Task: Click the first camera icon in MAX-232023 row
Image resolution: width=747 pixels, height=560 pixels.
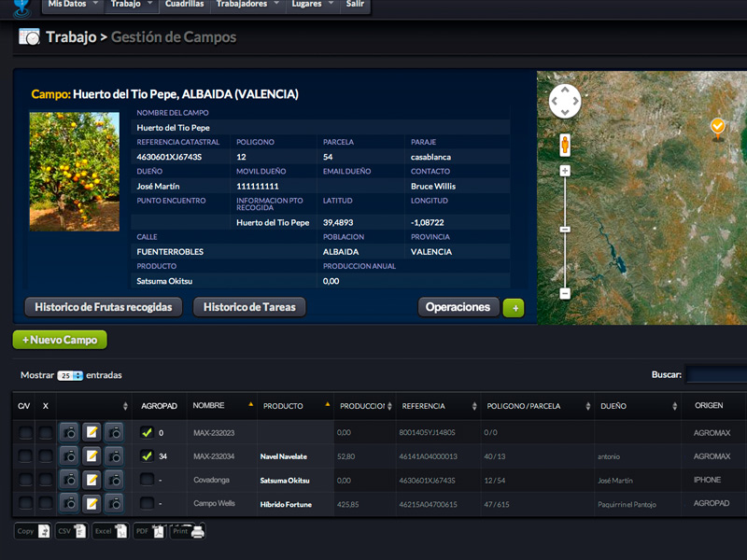Action: click(x=69, y=432)
